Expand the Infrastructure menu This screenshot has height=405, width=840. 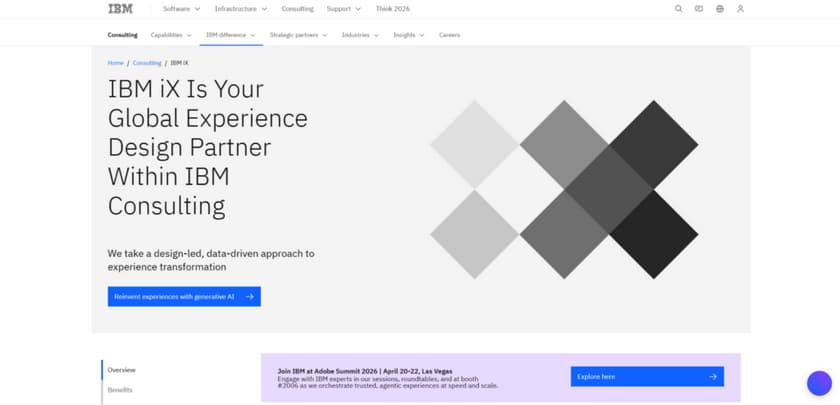241,9
